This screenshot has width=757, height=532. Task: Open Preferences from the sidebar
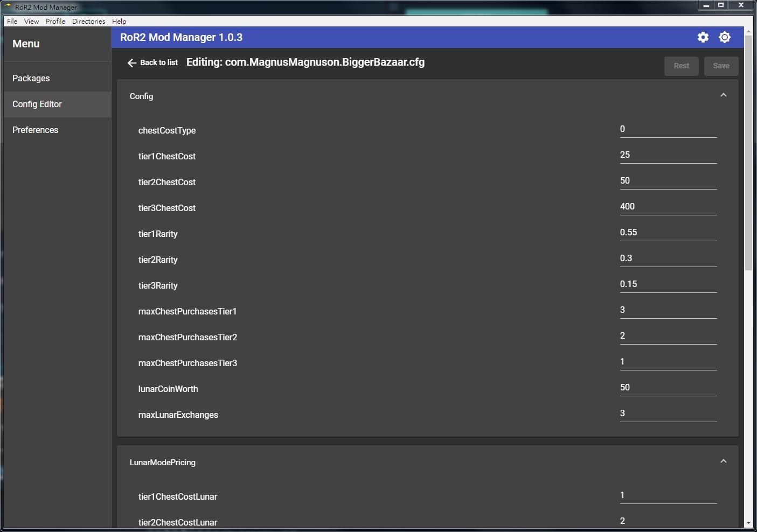coord(35,130)
